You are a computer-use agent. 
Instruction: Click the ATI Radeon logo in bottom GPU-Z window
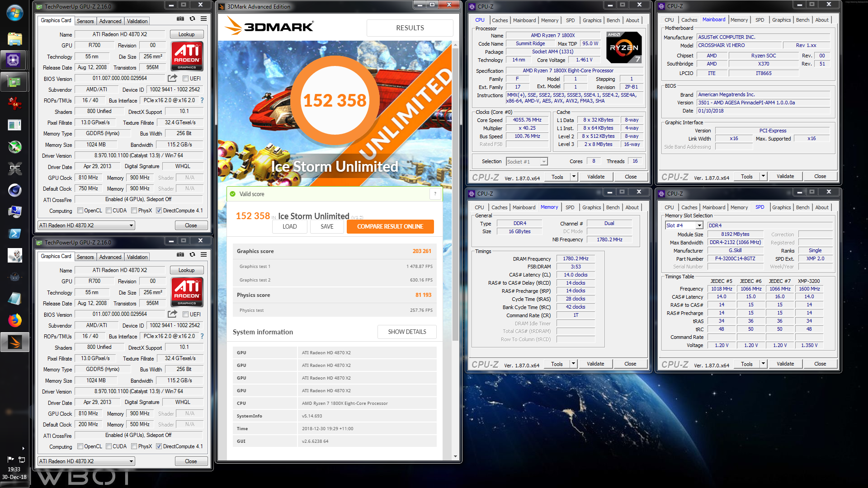point(187,292)
